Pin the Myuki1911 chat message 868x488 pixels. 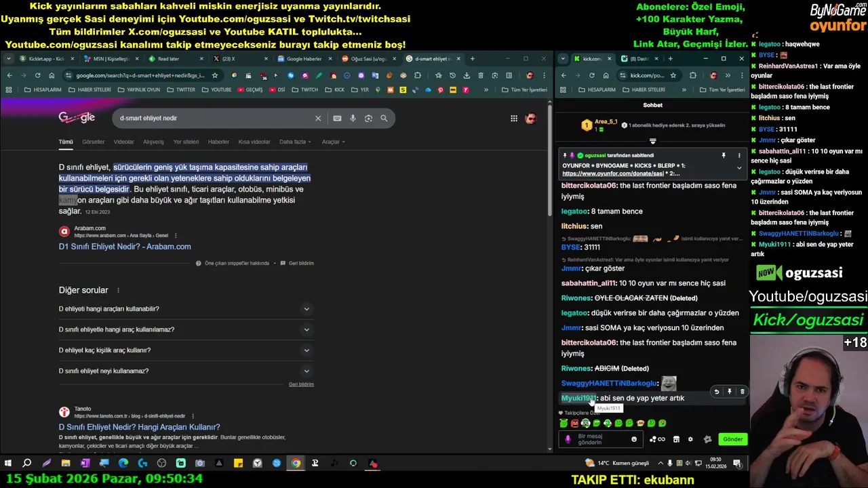point(729,392)
